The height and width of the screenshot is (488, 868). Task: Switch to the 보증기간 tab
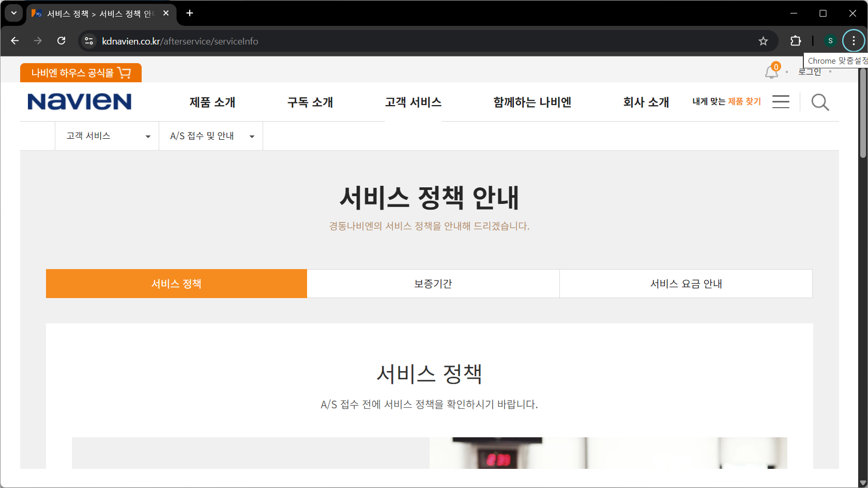[x=433, y=284]
